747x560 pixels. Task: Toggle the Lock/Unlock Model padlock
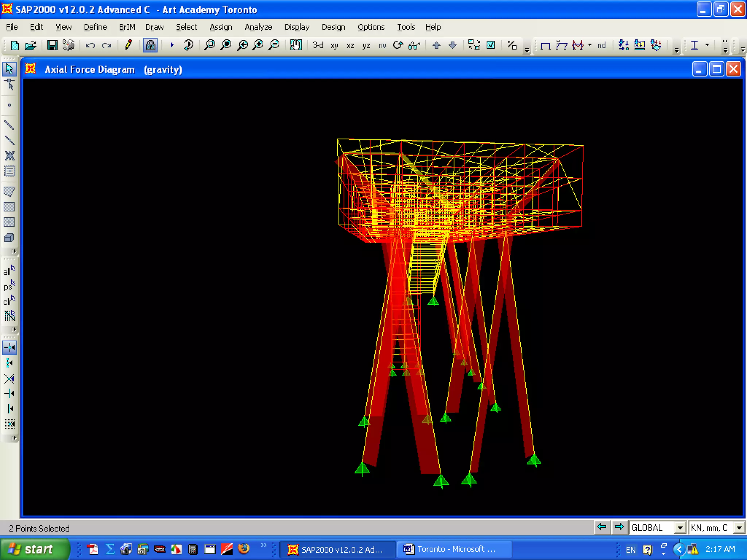150,45
